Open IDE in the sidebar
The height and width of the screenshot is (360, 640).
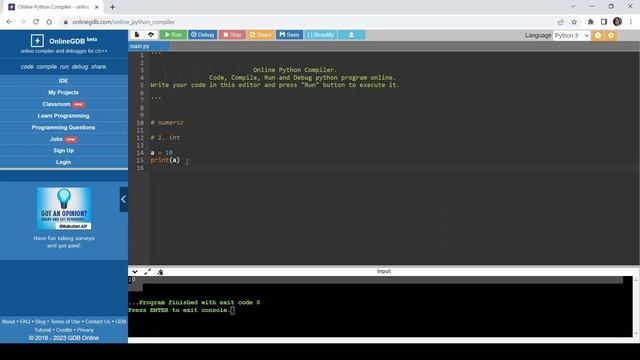point(64,81)
